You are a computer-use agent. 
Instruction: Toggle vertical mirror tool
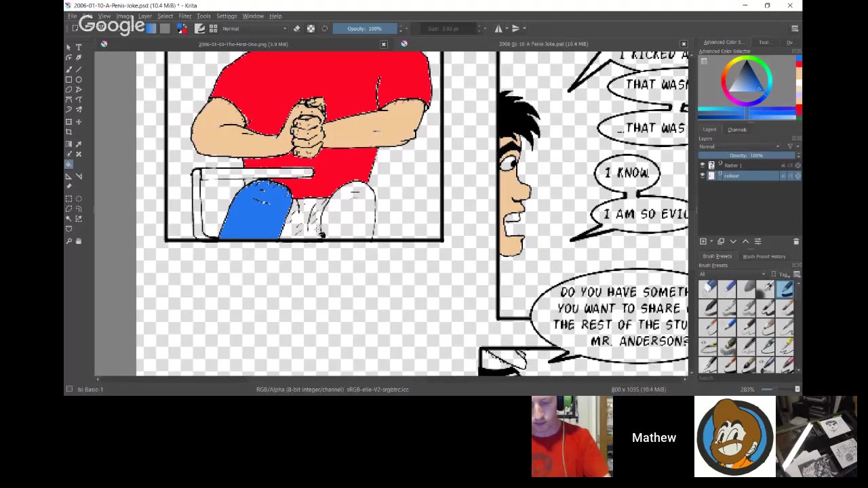[515, 28]
